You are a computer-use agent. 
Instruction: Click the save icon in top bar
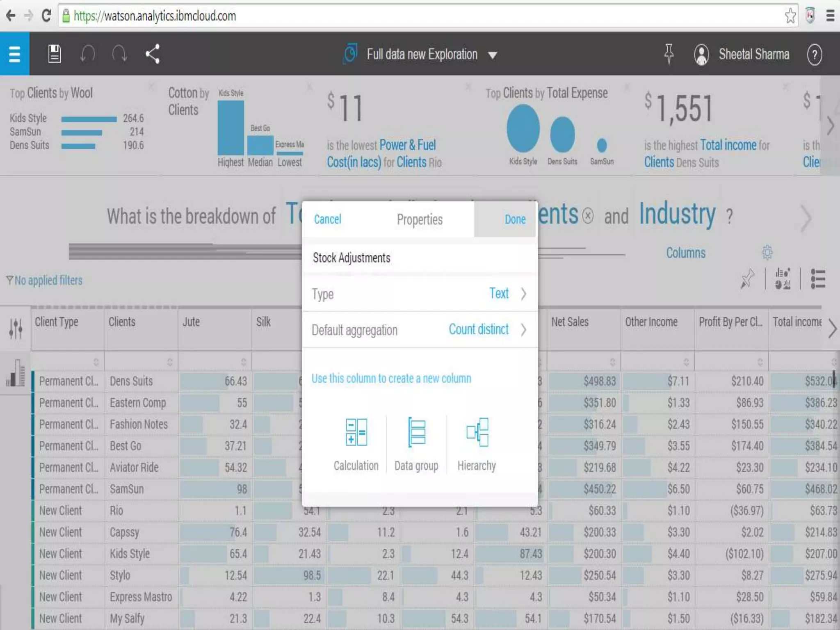pos(55,54)
